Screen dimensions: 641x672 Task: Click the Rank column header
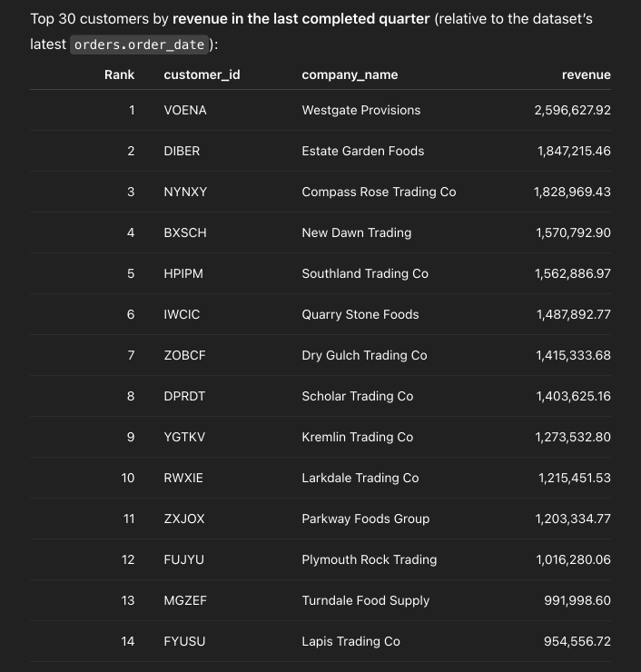click(119, 74)
